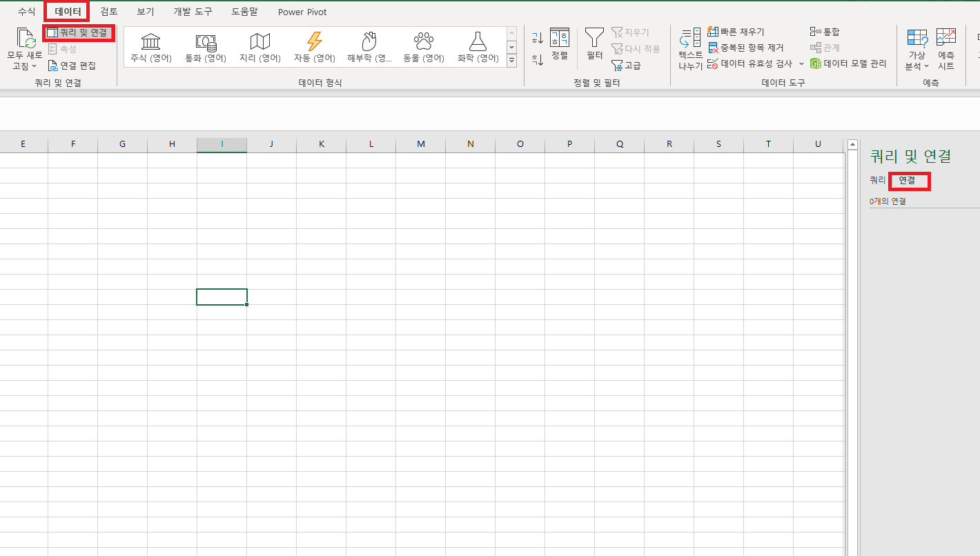Click the worksheet vertical scrollbar up arrow
The image size is (980, 556).
click(851, 144)
